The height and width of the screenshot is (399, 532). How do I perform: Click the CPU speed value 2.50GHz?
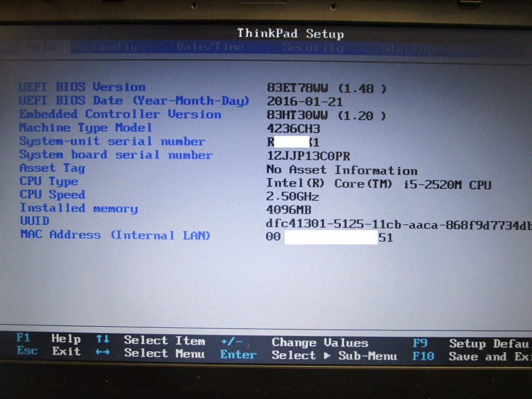click(292, 196)
